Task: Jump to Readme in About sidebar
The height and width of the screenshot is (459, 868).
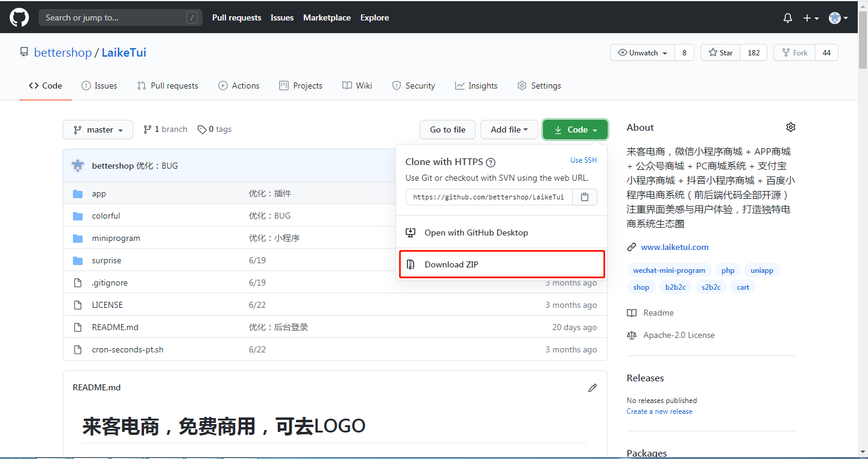Action: (650, 313)
